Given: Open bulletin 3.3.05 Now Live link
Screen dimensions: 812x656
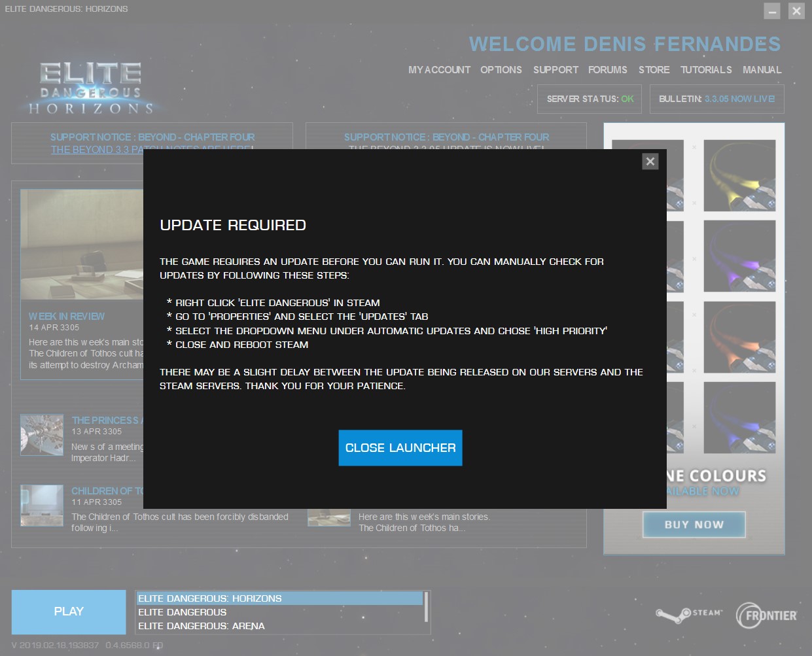Looking at the screenshot, I should [739, 99].
